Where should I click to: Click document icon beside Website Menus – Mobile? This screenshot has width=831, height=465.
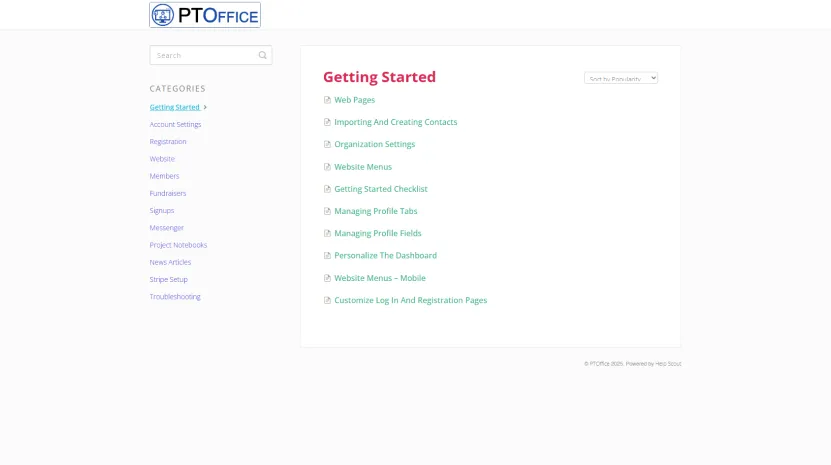point(327,278)
